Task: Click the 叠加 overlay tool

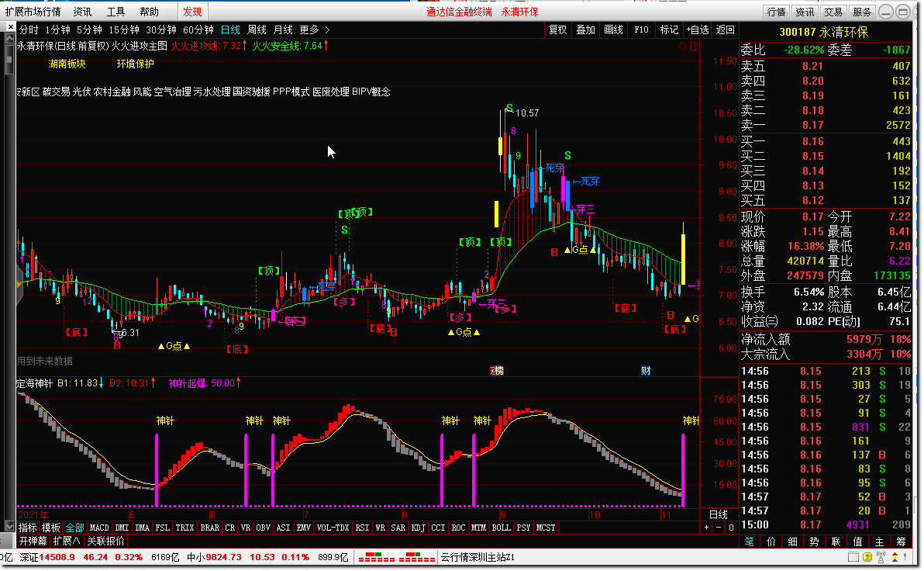Action: (x=586, y=29)
